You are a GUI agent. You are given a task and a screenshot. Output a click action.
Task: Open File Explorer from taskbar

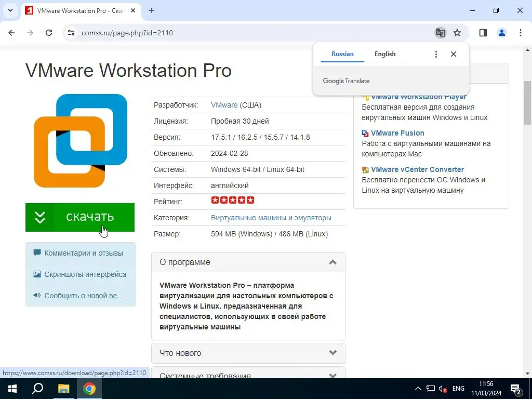click(x=63, y=389)
